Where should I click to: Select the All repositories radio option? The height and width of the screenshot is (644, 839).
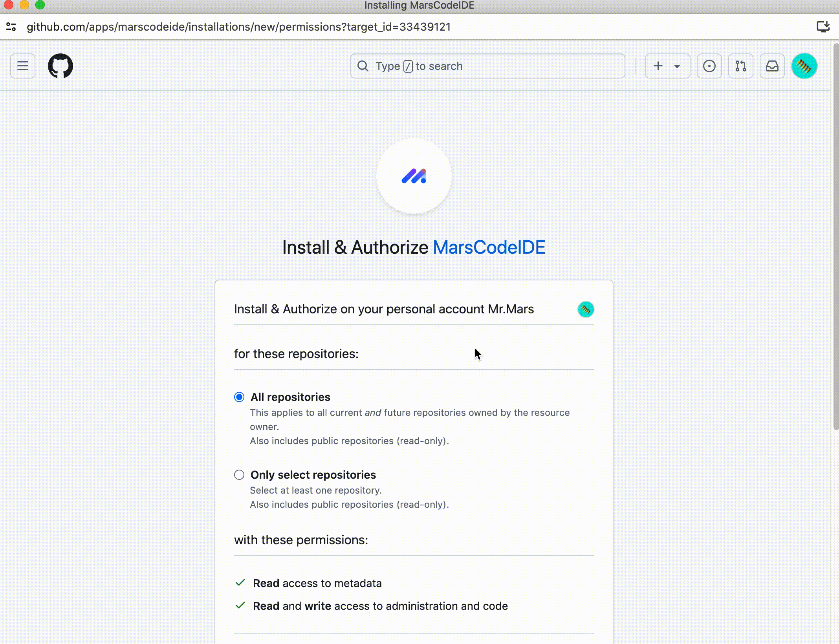pos(239,397)
